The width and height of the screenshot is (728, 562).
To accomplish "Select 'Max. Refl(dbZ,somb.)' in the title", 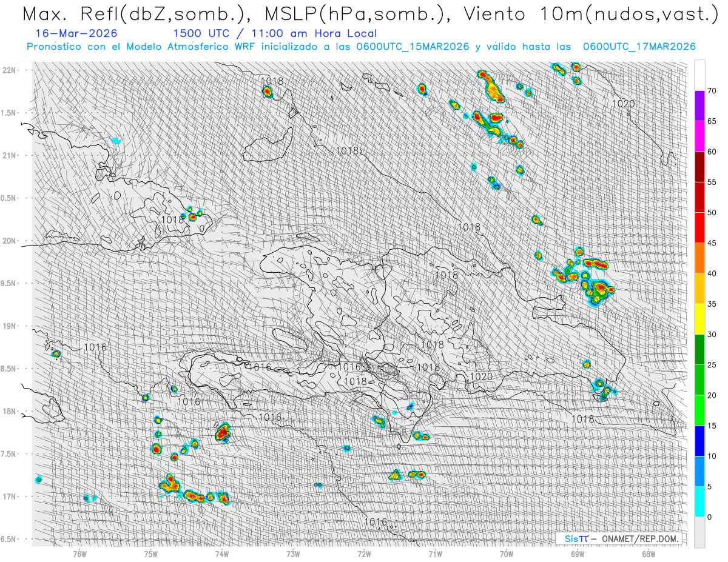I will pos(137,15).
